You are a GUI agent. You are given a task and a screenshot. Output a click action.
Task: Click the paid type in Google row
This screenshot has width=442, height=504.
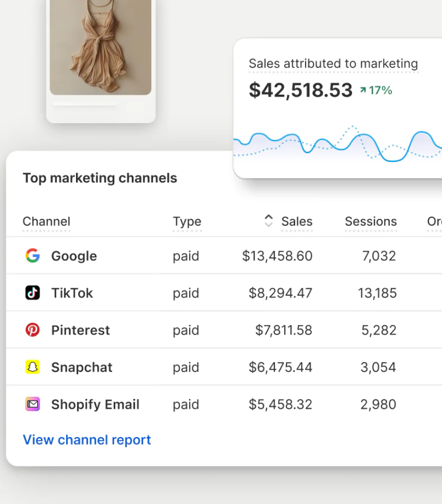(186, 256)
